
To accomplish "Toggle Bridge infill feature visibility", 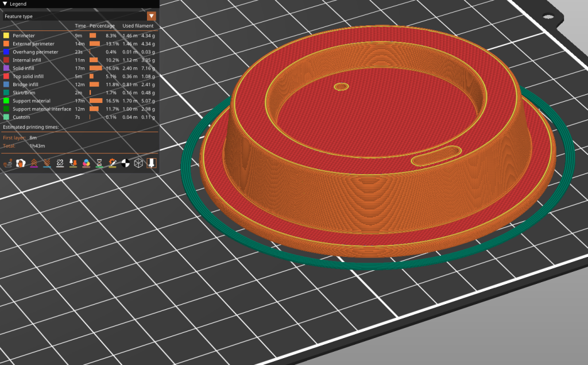I will coord(25,84).
